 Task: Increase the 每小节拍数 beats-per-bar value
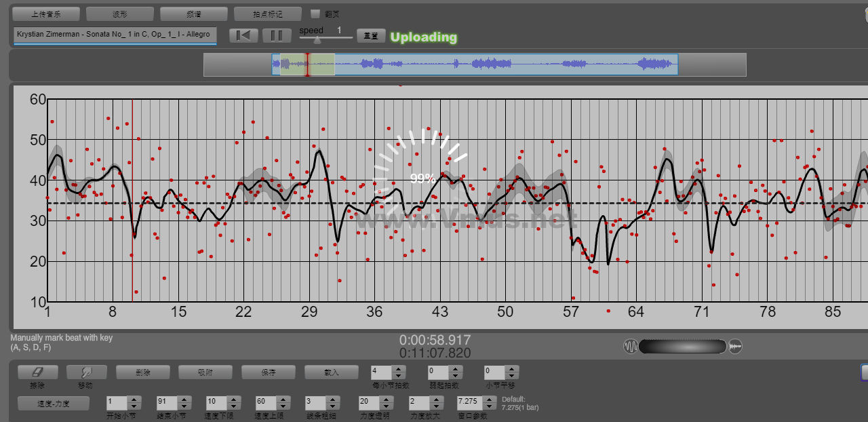tap(399, 369)
